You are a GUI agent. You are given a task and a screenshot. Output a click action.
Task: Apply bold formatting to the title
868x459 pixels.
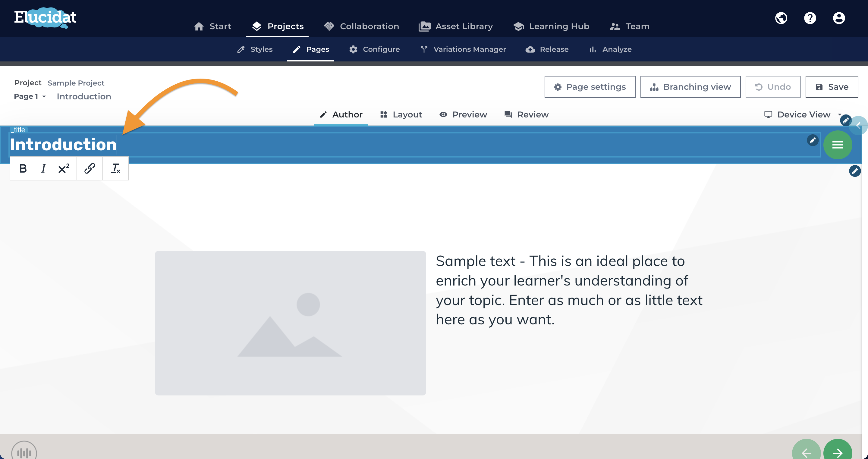[x=23, y=168]
